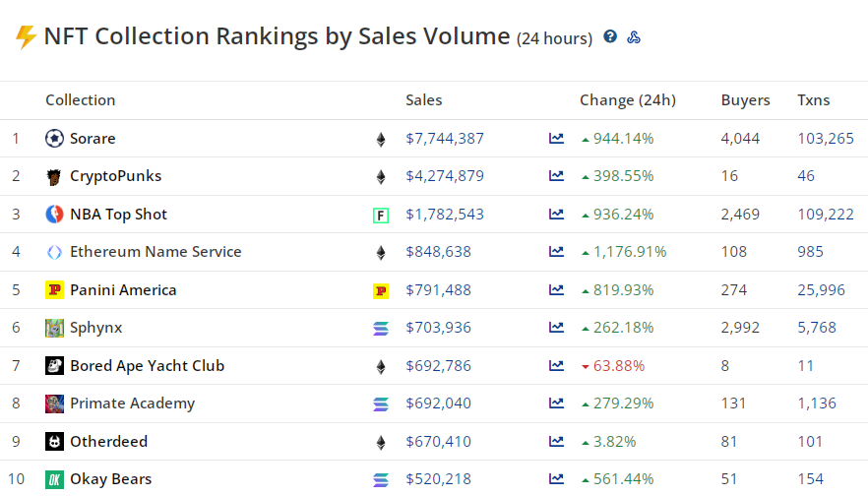868x496 pixels.
Task: Click the Panini blockchain icon in the Panini America row
Action: [x=381, y=290]
